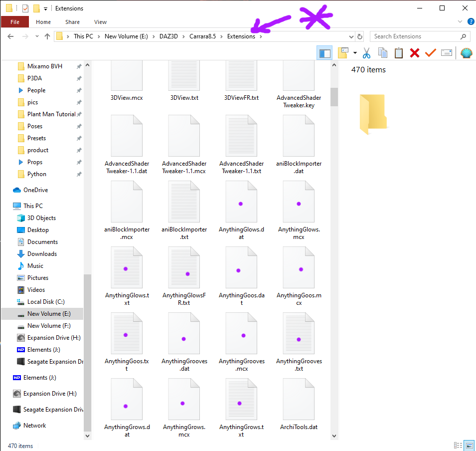The image size is (476, 451).
Task: Click Properties checkmark in title bar
Action: (25, 8)
